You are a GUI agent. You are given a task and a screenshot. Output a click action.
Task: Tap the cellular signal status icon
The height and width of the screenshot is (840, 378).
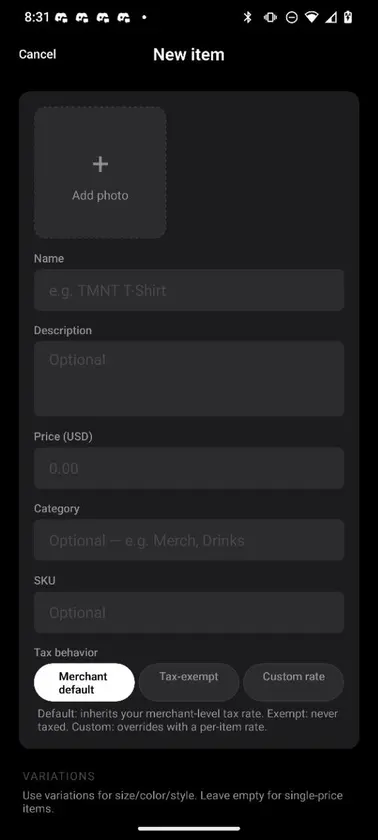[331, 17]
